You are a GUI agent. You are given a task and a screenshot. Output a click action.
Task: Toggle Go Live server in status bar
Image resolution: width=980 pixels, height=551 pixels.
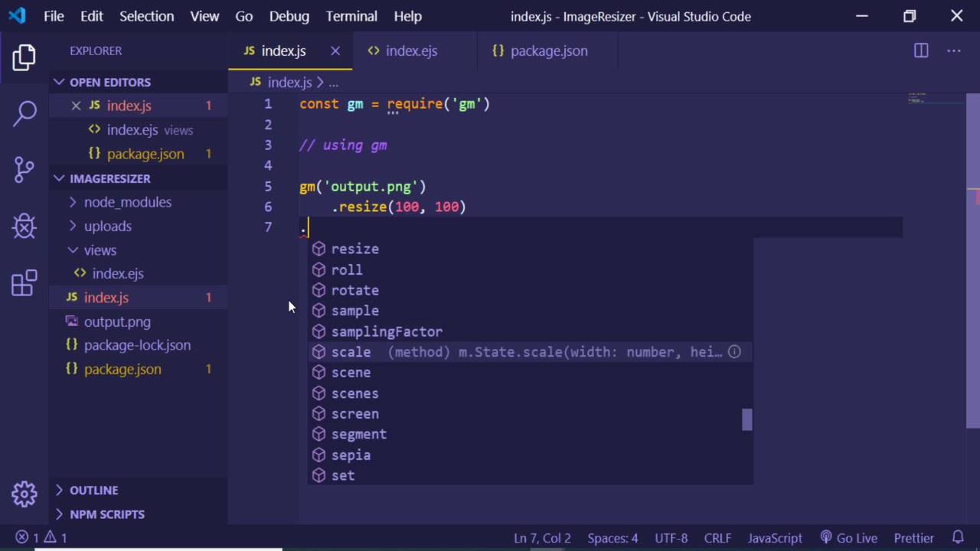coord(848,538)
